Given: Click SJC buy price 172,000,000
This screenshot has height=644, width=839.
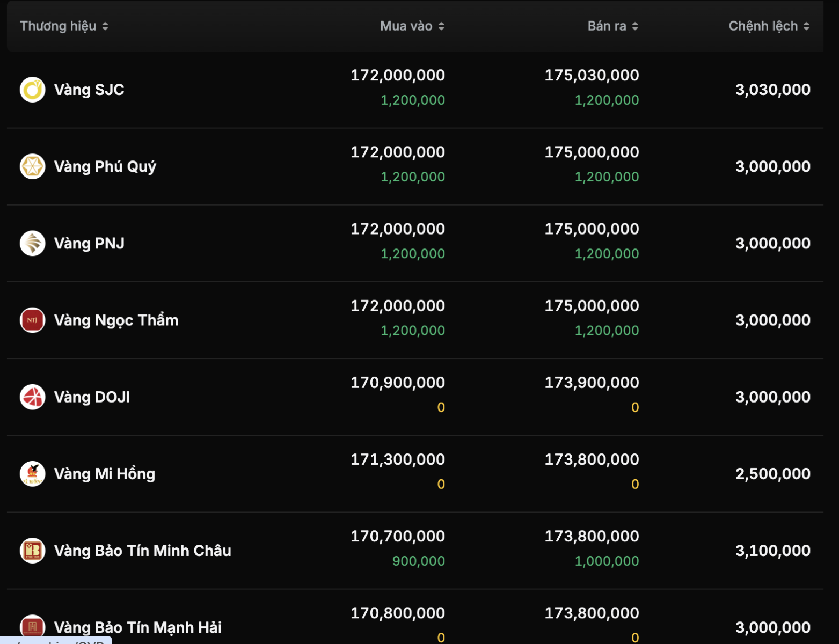Looking at the screenshot, I should 398,75.
